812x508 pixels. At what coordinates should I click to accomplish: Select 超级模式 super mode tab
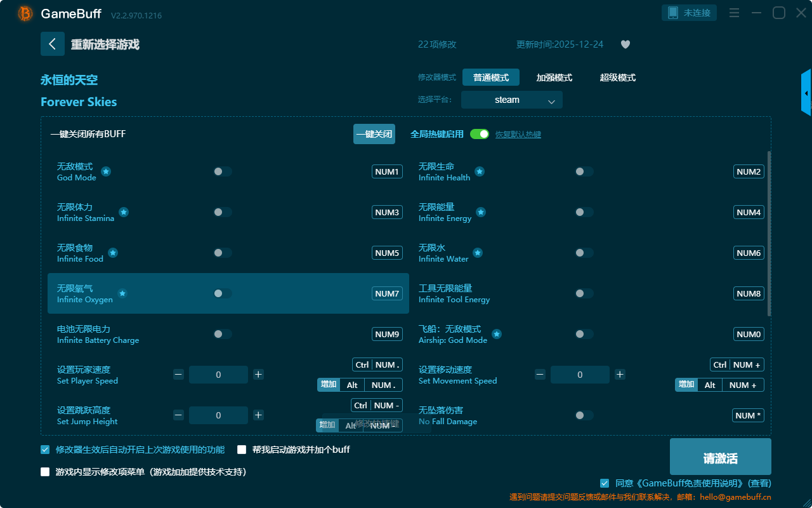point(617,77)
